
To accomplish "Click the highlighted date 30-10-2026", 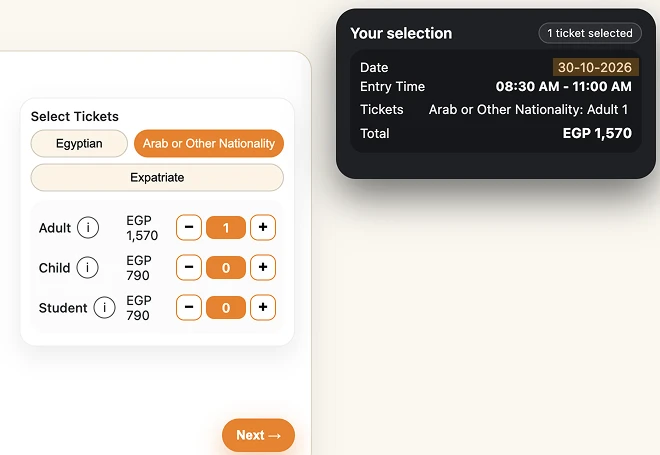I will (595, 67).
